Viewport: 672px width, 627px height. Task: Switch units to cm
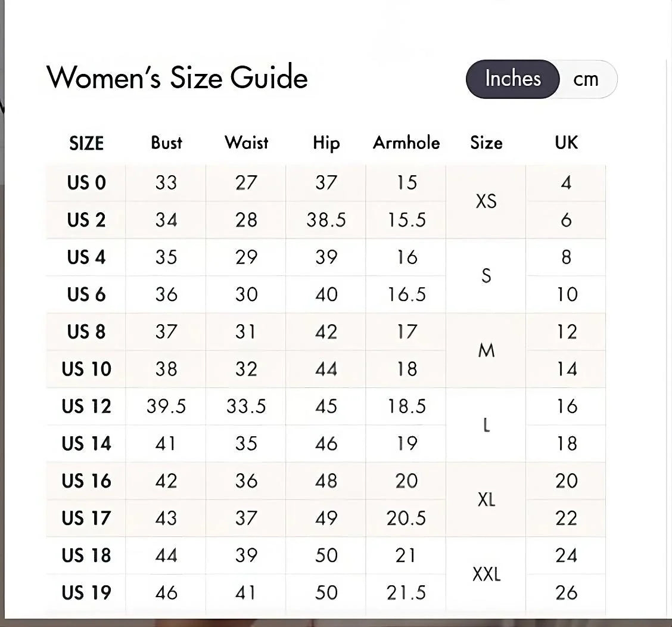[586, 79]
